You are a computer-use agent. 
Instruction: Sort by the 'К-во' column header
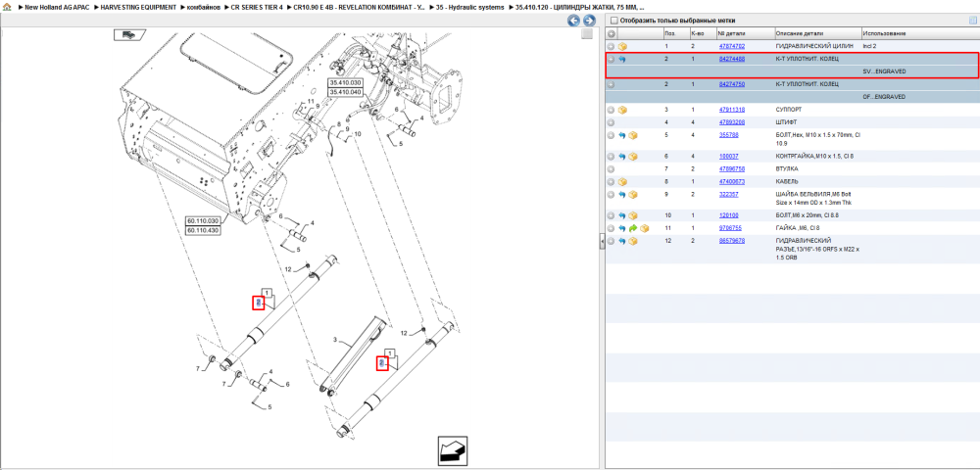point(702,33)
